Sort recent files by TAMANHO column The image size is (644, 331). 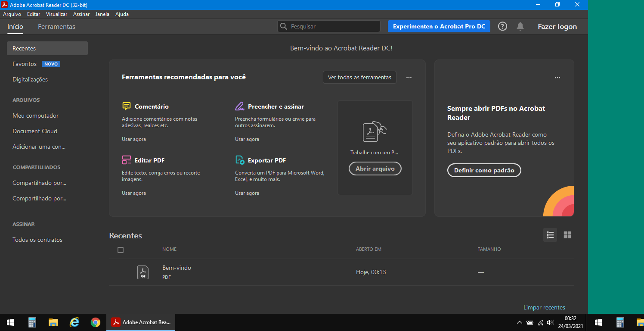[x=489, y=249]
